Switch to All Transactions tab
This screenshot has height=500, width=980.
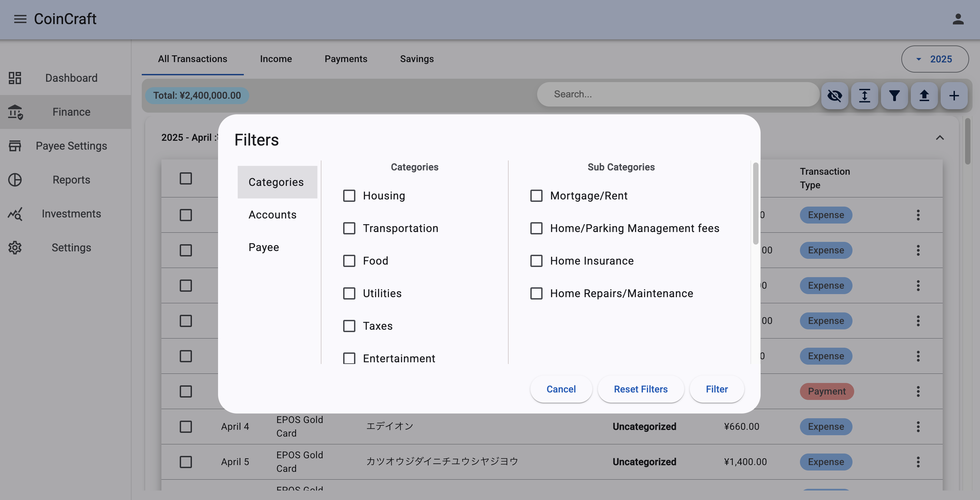[x=193, y=59]
